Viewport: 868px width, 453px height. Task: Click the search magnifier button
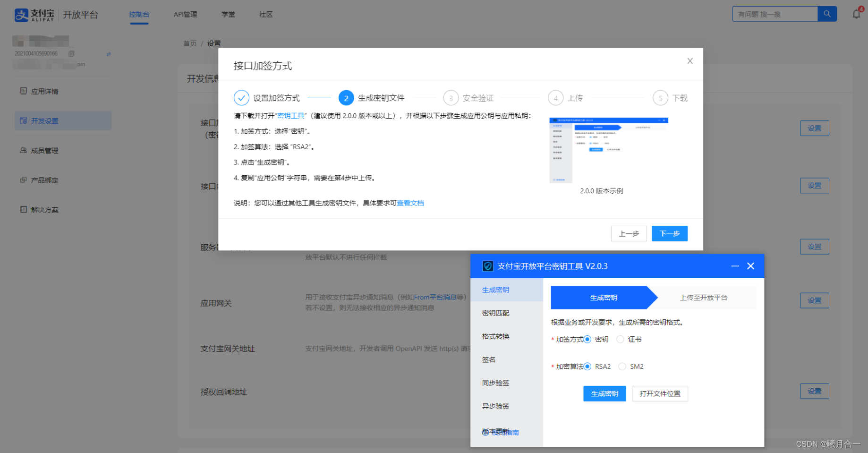(827, 14)
